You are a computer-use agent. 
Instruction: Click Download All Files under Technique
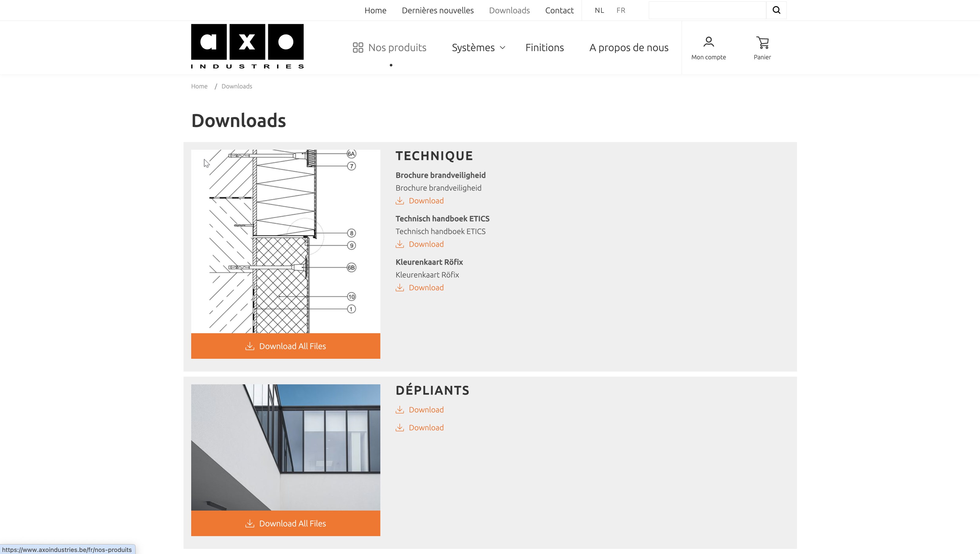285,346
